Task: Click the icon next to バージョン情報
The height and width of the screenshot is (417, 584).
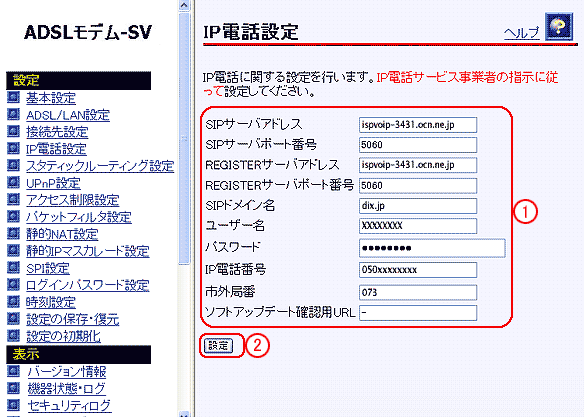Action: coord(13,371)
